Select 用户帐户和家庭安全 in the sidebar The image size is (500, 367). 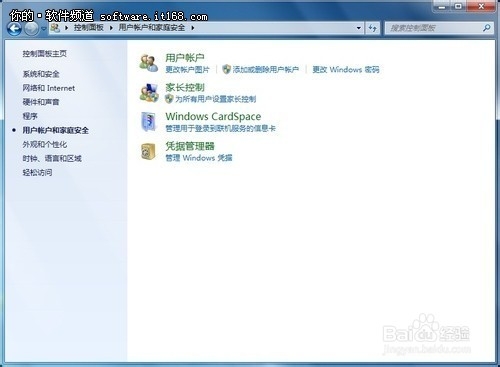(56, 130)
